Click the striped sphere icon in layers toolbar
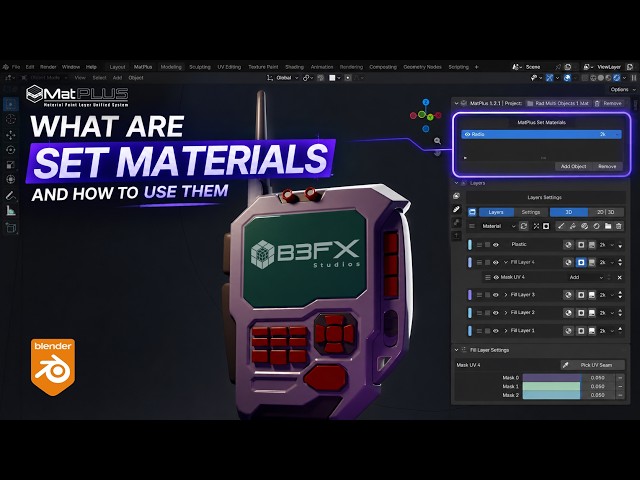The image size is (640, 480). [x=584, y=226]
